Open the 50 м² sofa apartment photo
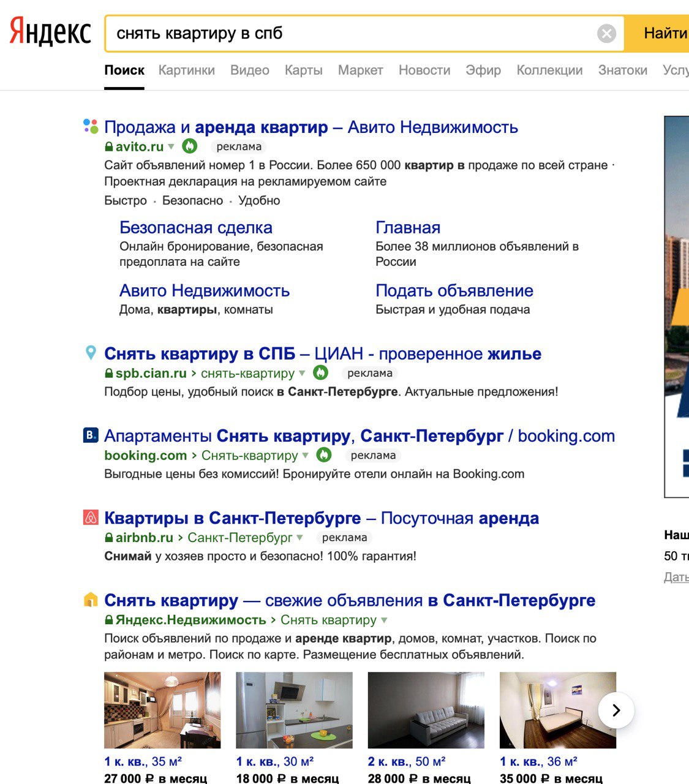689x784 pixels. (x=426, y=710)
